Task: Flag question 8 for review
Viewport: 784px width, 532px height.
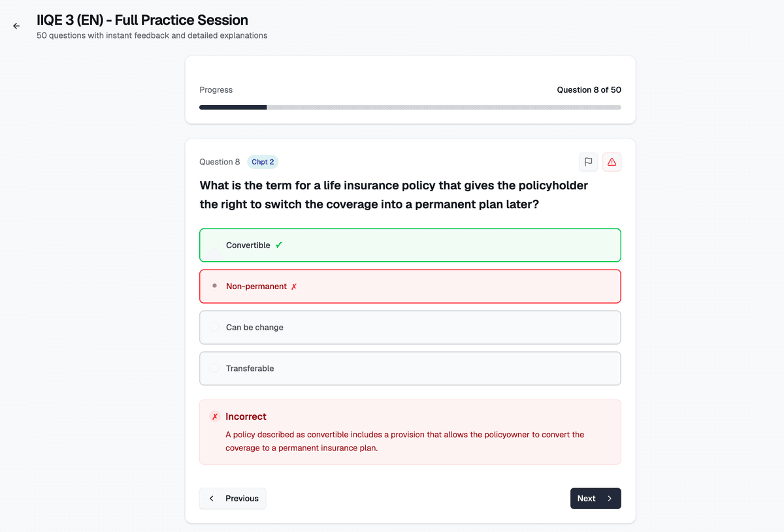Action: (x=588, y=162)
